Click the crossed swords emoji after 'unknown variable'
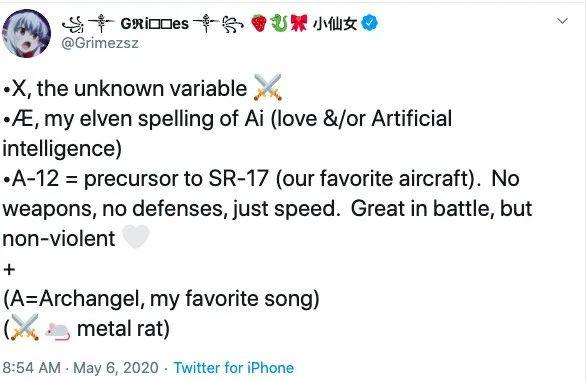 point(268,88)
